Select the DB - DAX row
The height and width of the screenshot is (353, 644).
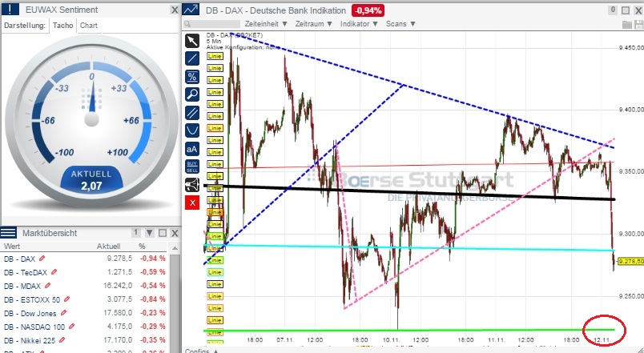pos(85,259)
